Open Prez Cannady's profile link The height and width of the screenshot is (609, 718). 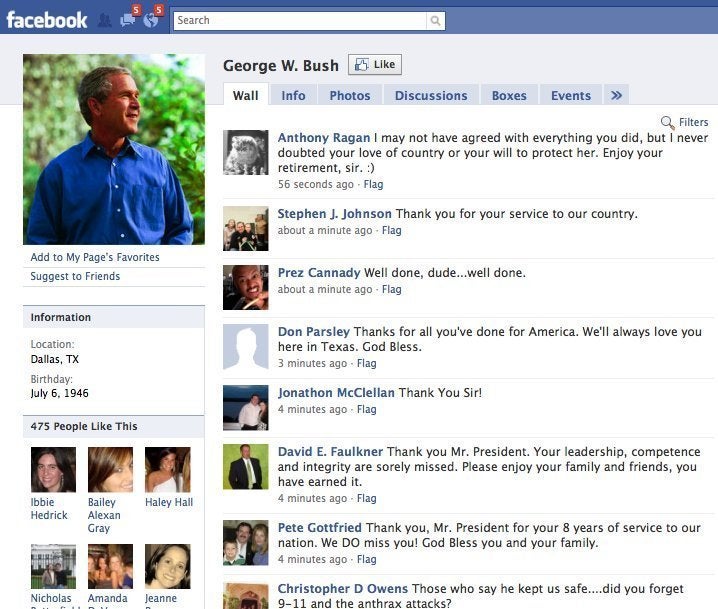click(x=319, y=273)
